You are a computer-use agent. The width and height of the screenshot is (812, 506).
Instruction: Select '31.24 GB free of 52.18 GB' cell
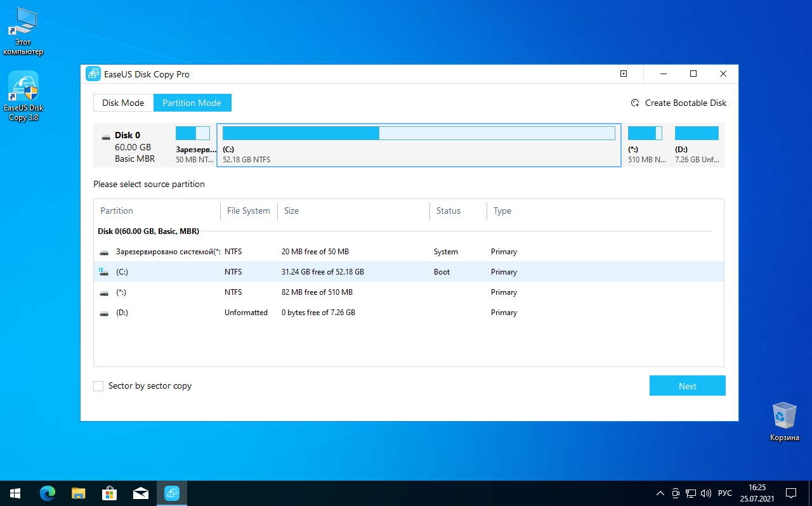click(323, 272)
